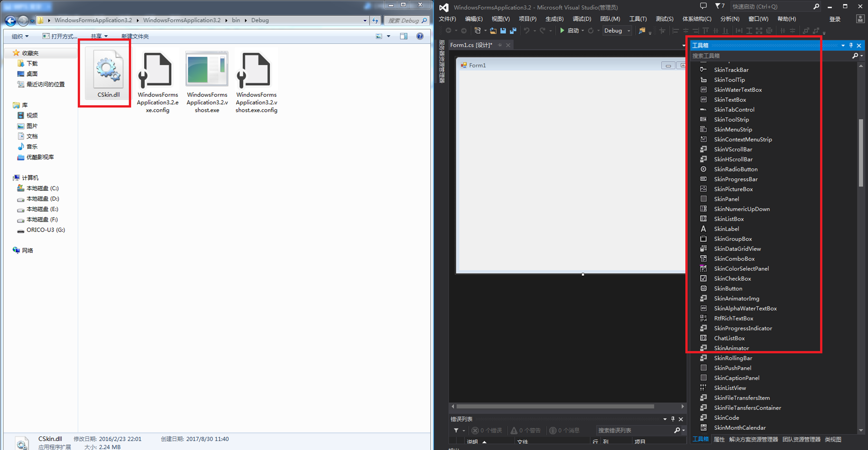This screenshot has width=868, height=450.
Task: Open 启动 start button dropdown arrow
Action: click(582, 31)
